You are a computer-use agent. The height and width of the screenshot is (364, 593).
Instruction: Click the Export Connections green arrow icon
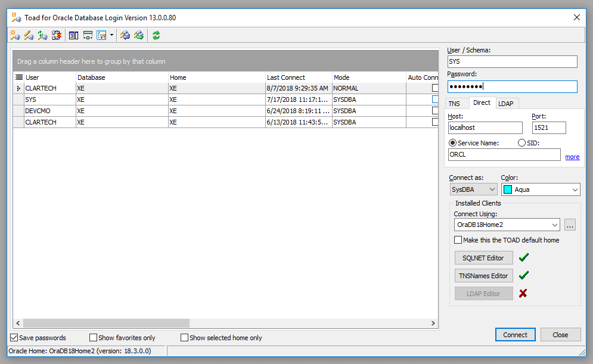(139, 36)
